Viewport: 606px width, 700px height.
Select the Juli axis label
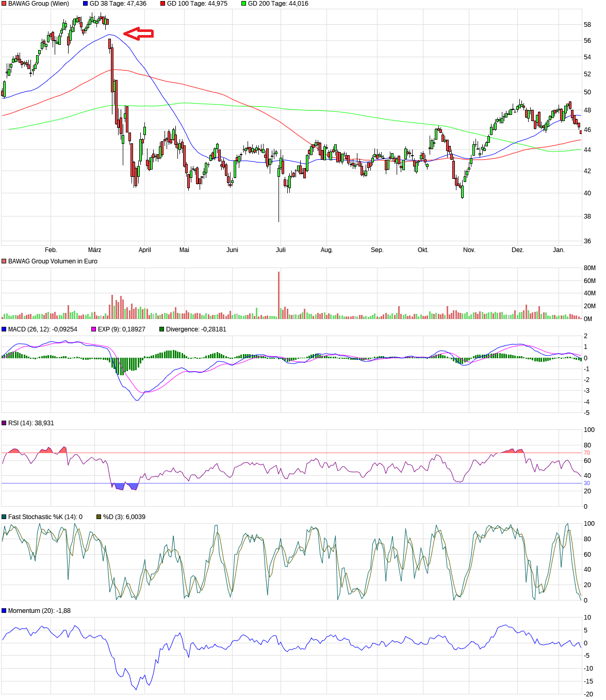point(281,249)
